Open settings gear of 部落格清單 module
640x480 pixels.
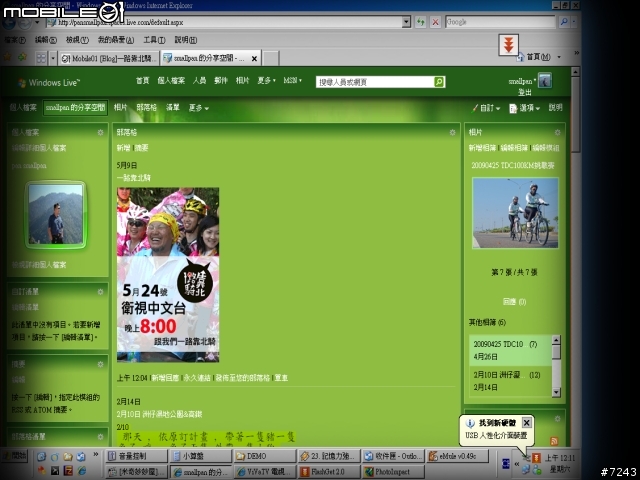(x=100, y=436)
